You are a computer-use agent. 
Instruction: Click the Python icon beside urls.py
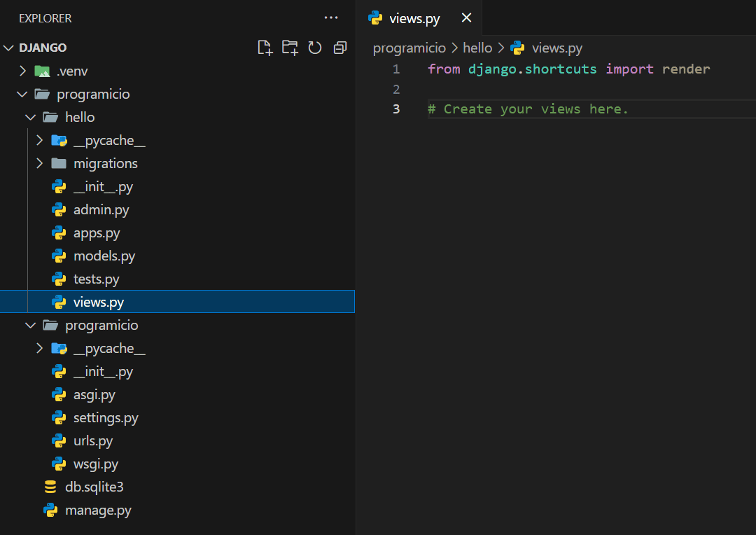pos(59,441)
